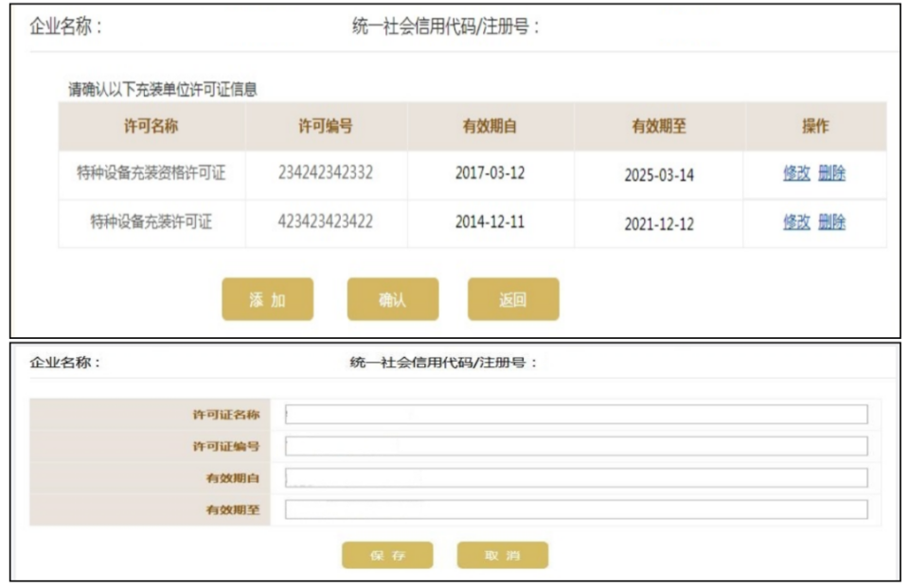Image resolution: width=909 pixels, height=588 pixels.
Task: Focus the 许可证编号 input field
Action: pos(577,446)
